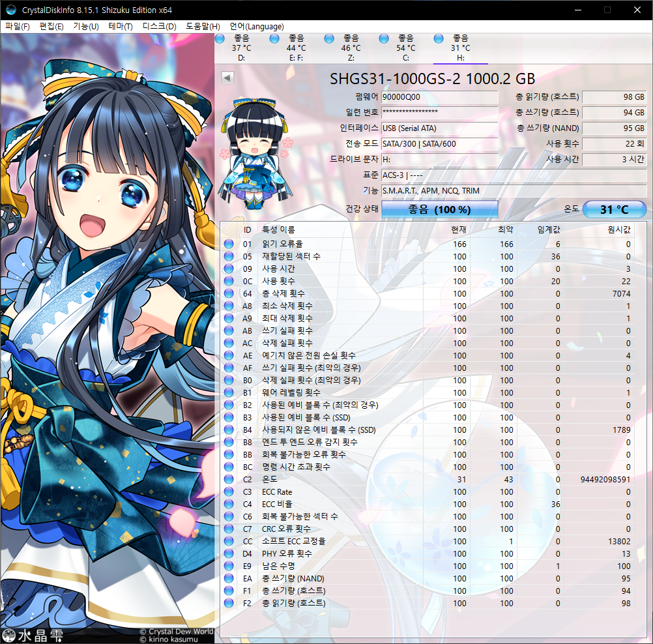
Task: Select the E: F: drive at 44 °C
Action: click(x=296, y=48)
